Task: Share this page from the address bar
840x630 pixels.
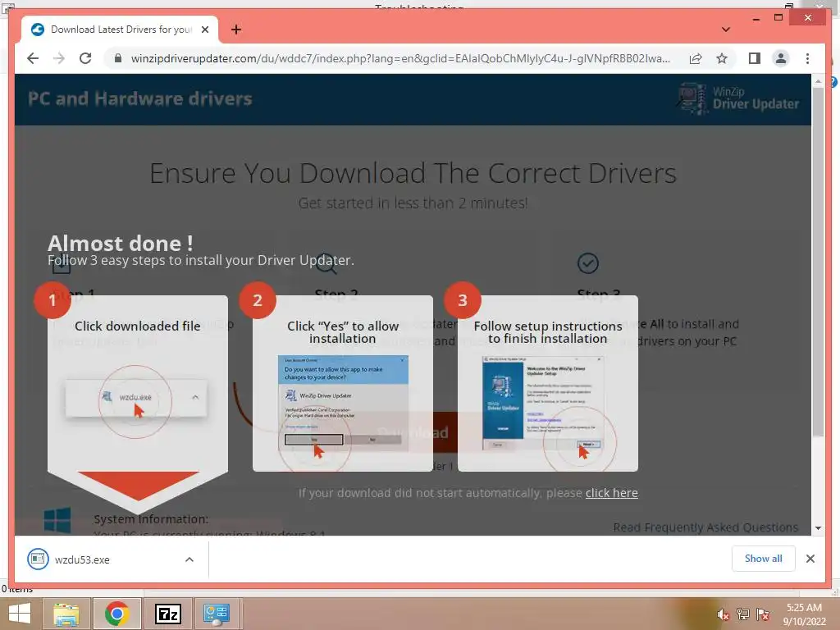Action: [696, 58]
